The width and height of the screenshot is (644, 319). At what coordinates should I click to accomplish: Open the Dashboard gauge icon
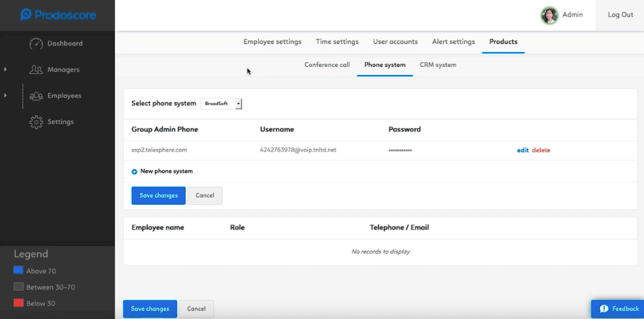point(36,43)
